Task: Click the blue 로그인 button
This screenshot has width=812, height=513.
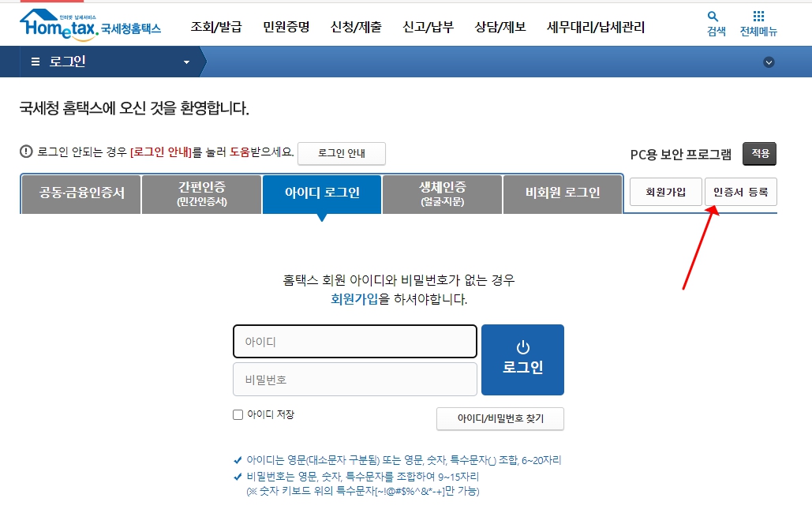Action: pyautogui.click(x=522, y=360)
